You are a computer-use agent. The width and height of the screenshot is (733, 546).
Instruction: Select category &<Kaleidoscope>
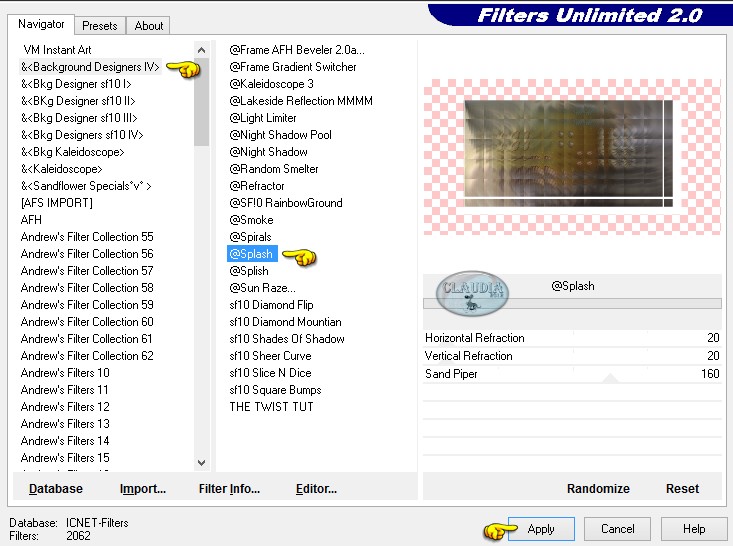[61, 169]
